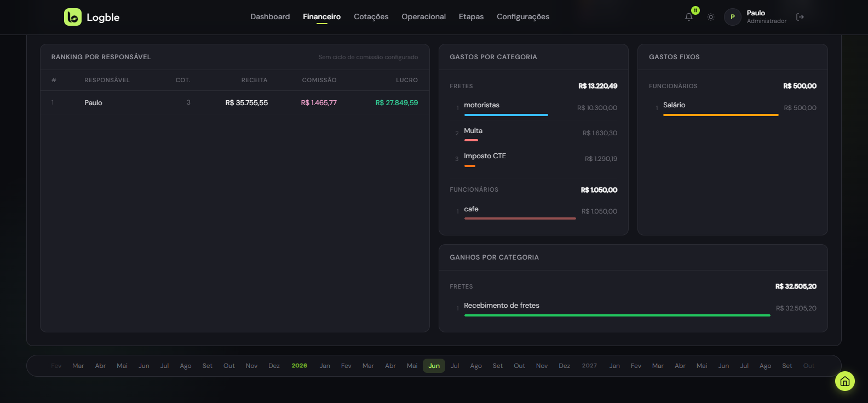
Task: Select the Paulo row in ranking table
Action: (x=235, y=103)
